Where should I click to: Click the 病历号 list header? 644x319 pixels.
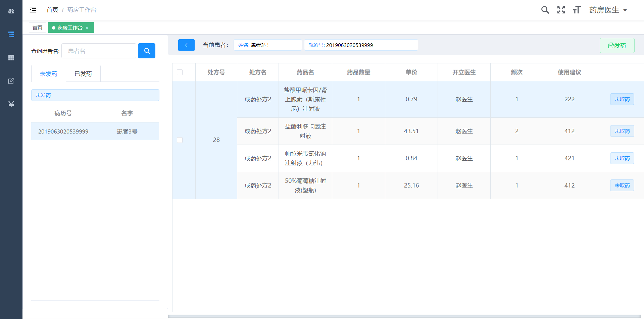[63, 113]
